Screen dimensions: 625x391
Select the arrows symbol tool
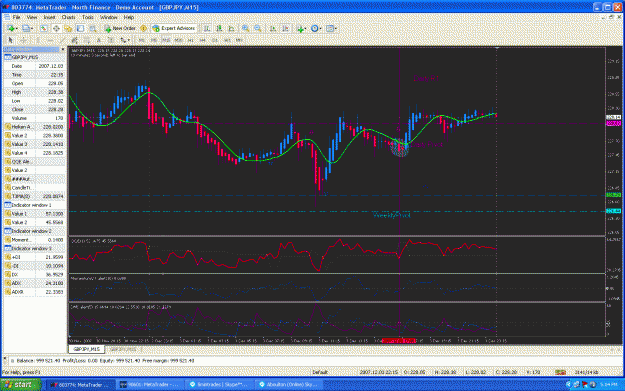[123, 40]
